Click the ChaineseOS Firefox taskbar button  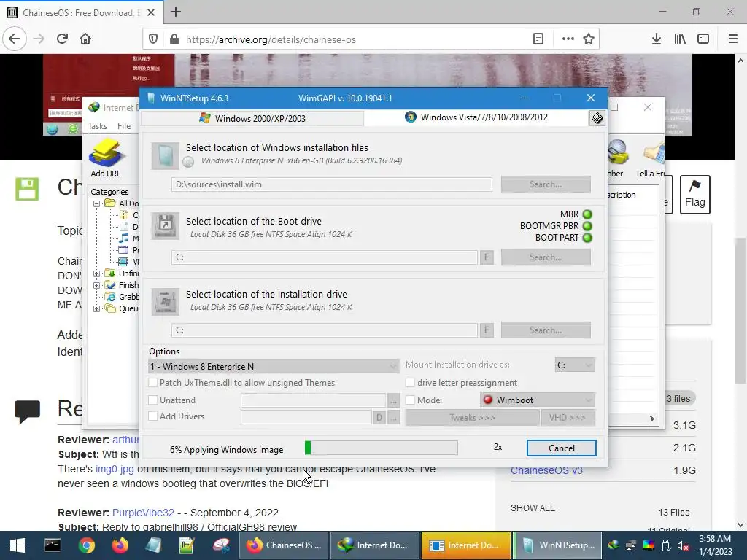(x=284, y=545)
